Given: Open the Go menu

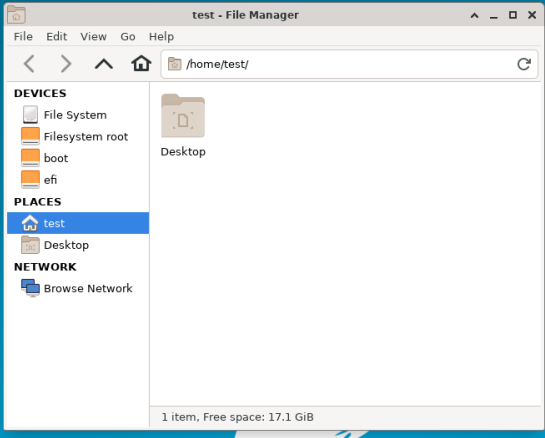Looking at the screenshot, I should coord(128,36).
